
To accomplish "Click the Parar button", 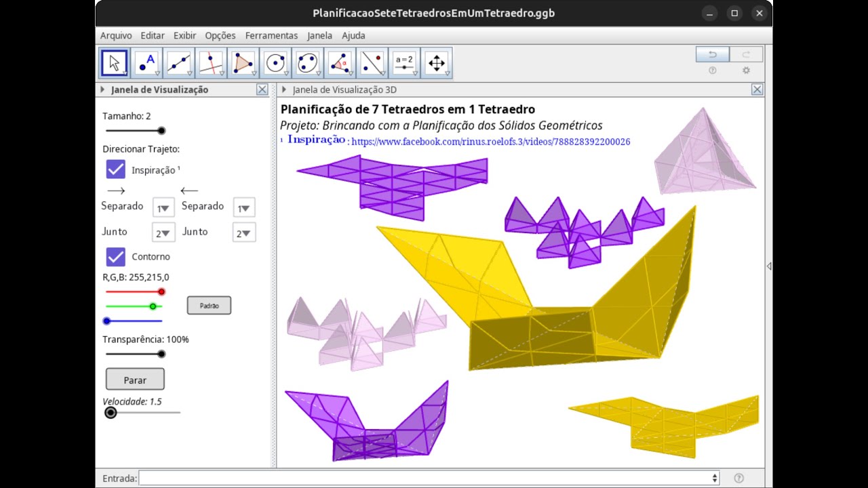I will click(x=135, y=380).
